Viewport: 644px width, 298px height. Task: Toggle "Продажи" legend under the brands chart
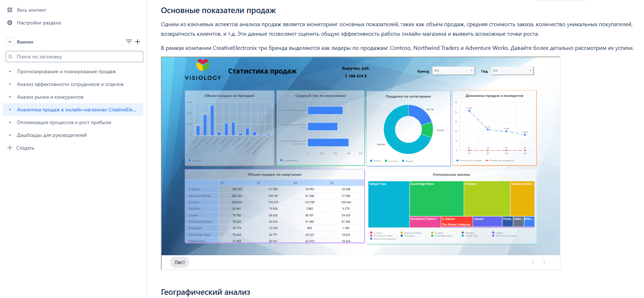click(195, 160)
